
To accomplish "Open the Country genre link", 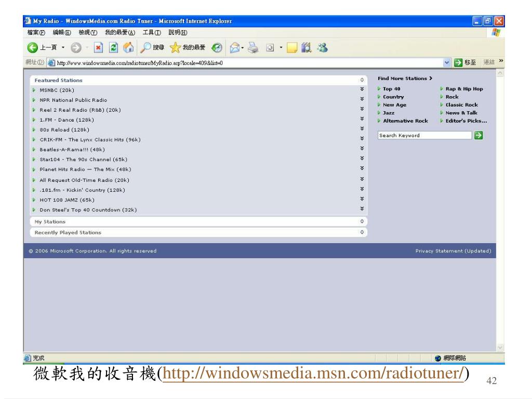I will 393,97.
